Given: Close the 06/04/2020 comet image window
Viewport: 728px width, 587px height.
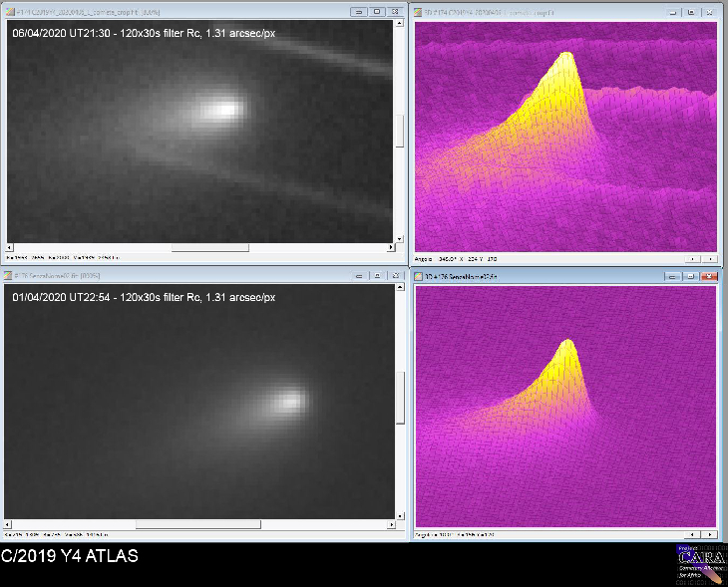Looking at the screenshot, I should (x=396, y=12).
